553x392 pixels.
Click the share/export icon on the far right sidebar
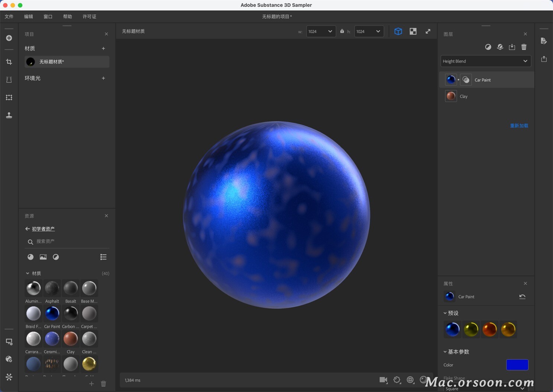(x=544, y=59)
